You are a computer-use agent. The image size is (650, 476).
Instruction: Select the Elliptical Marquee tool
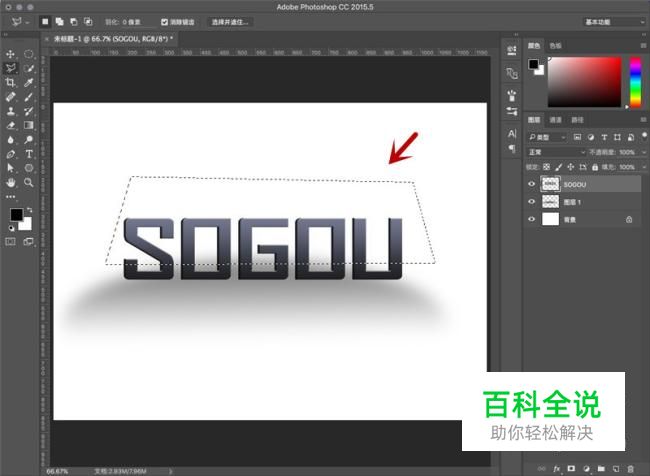tap(29, 54)
